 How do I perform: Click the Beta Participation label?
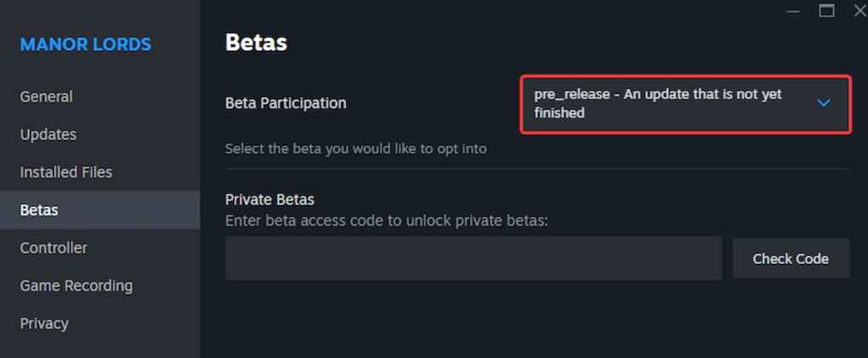tap(286, 103)
